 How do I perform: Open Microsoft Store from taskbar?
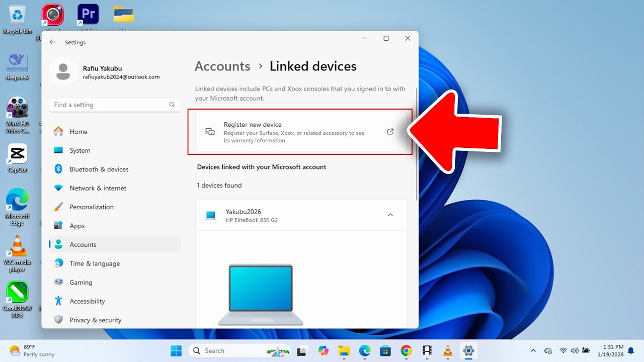385,350
